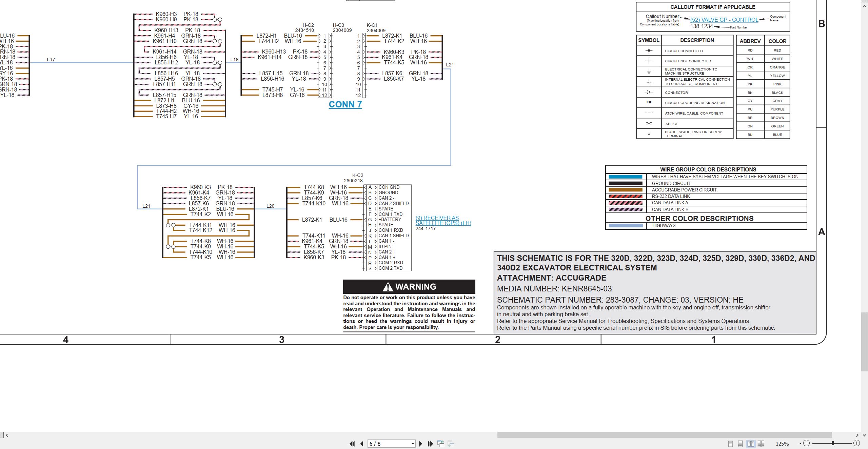
Task: Switch to single page view
Action: [730, 444]
